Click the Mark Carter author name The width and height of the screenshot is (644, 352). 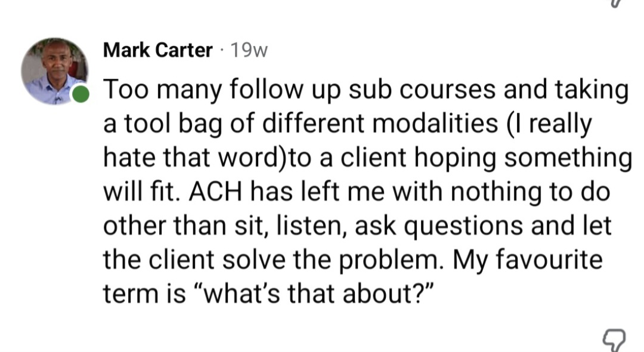click(x=157, y=51)
